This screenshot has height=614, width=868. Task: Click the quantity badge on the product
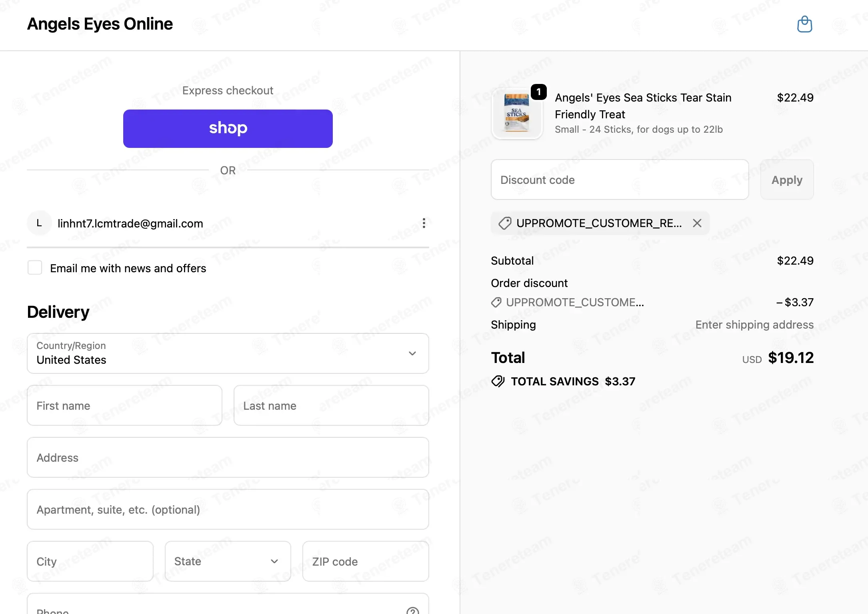pos(539,92)
